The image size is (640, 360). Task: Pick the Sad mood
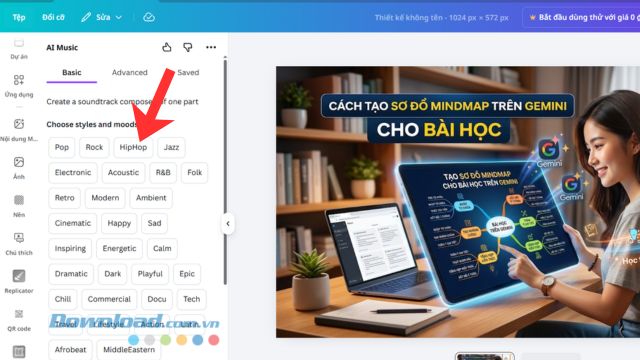(x=154, y=223)
